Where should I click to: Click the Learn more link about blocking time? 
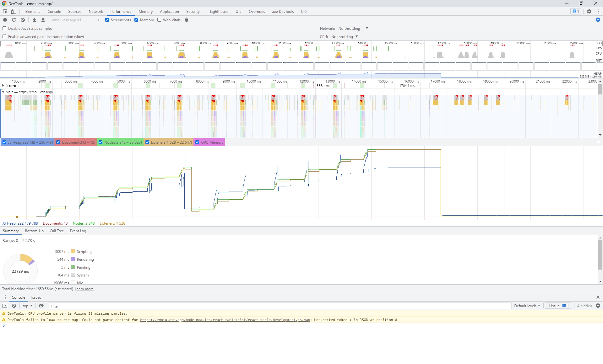coord(84,289)
